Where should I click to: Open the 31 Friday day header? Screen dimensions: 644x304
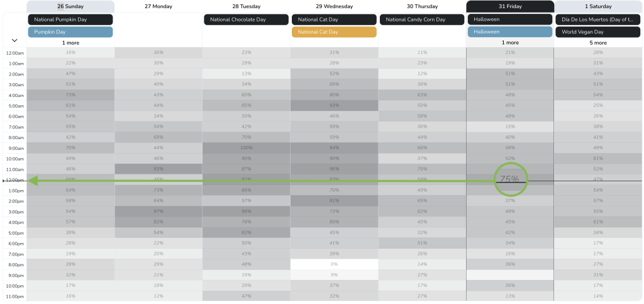[x=510, y=6]
